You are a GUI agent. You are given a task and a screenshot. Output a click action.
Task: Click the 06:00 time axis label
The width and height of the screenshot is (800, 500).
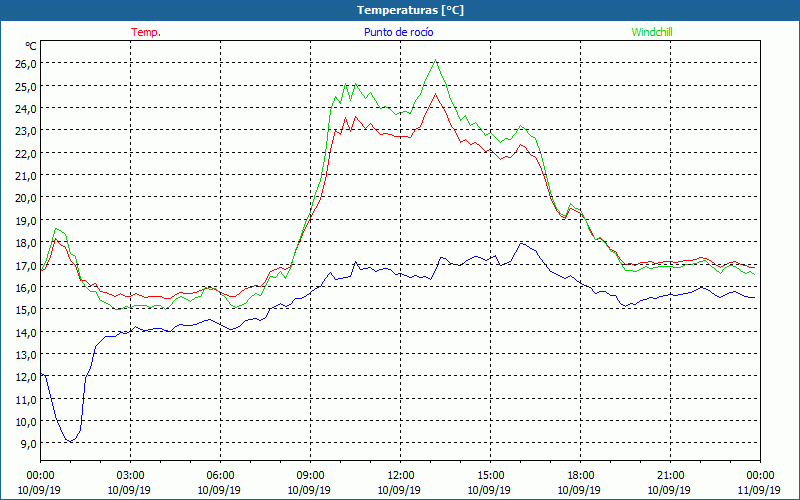pos(220,476)
